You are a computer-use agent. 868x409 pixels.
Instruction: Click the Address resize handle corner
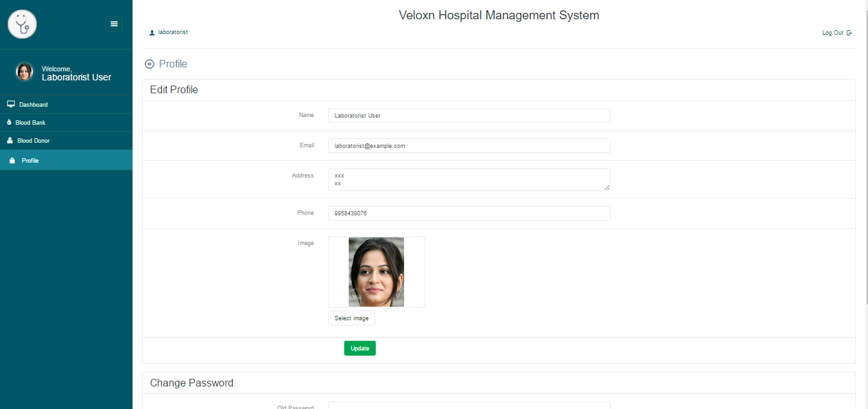point(607,187)
